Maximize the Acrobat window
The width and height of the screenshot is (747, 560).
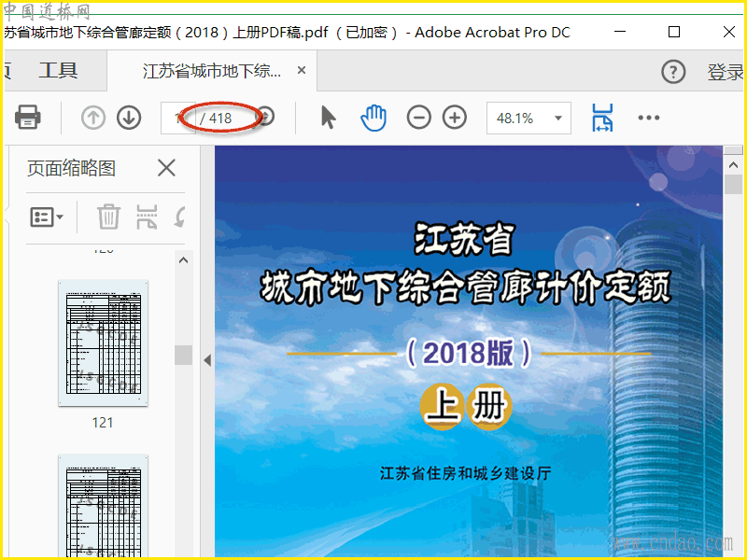[x=673, y=32]
